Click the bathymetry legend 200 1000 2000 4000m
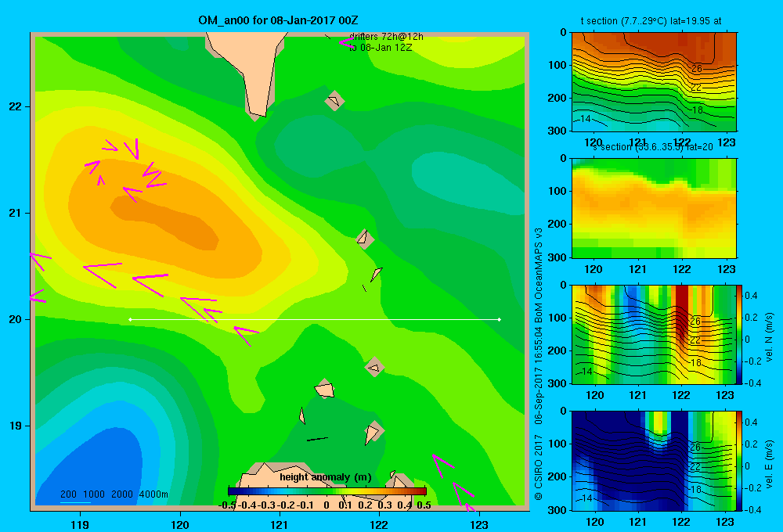 click(x=114, y=494)
